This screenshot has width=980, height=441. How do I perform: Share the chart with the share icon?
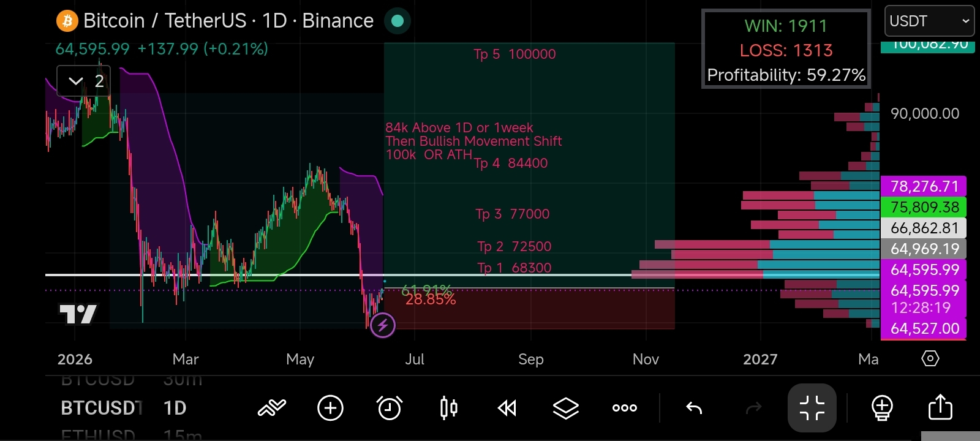click(940, 407)
